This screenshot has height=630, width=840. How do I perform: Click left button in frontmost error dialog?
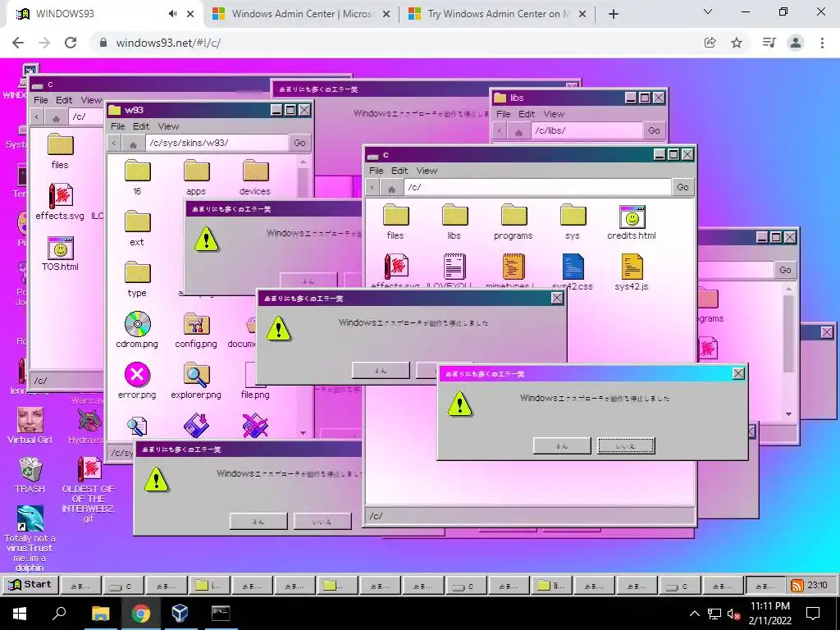coord(562,445)
